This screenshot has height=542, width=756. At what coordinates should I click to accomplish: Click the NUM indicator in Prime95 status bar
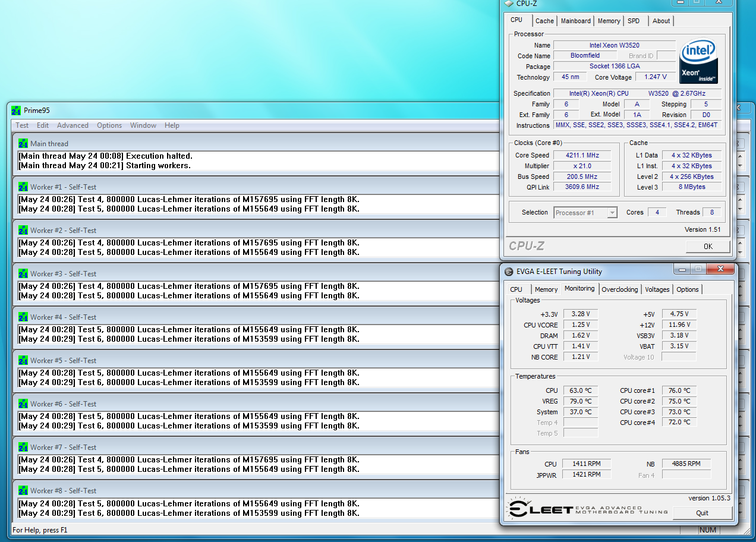coord(708,530)
